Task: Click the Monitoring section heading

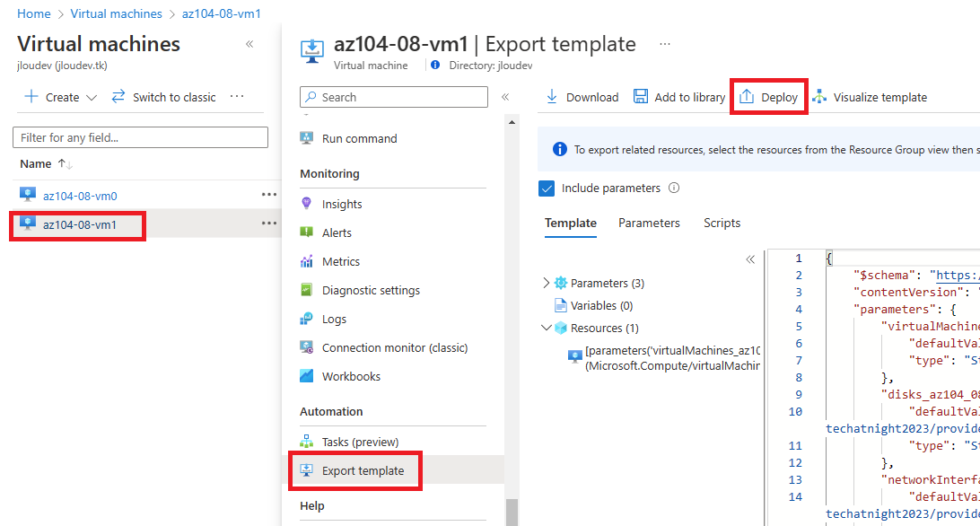Action: tap(329, 173)
